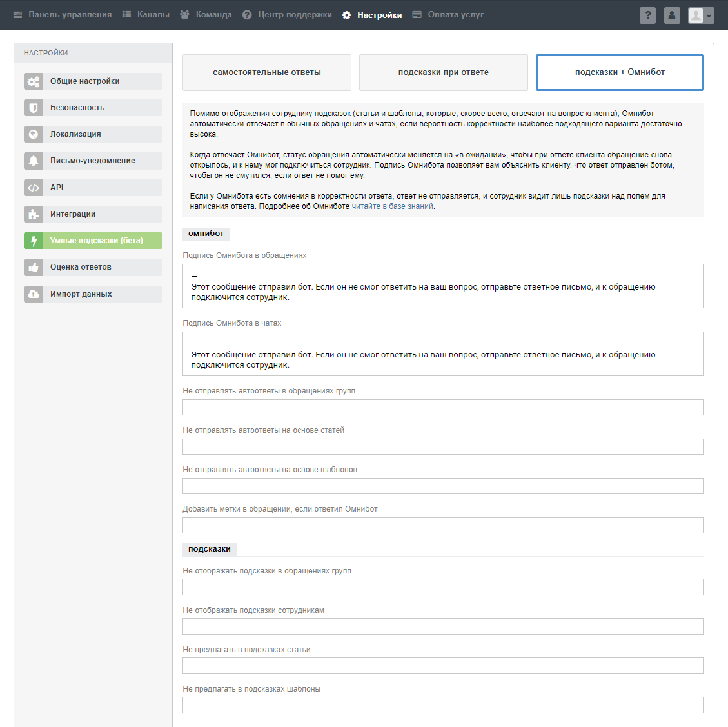The image size is (728, 727).
Task: Edit the Подпись Омнибота в обращениях textarea
Action: coord(444,286)
